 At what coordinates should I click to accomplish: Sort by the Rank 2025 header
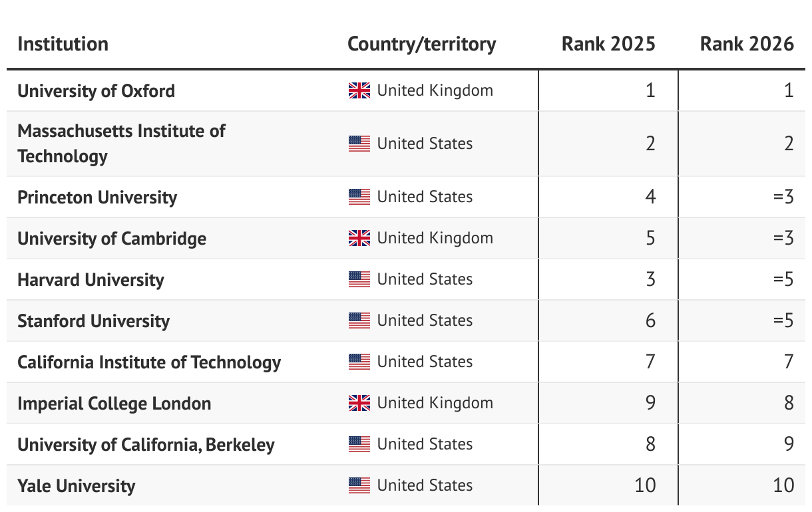pyautogui.click(x=608, y=44)
